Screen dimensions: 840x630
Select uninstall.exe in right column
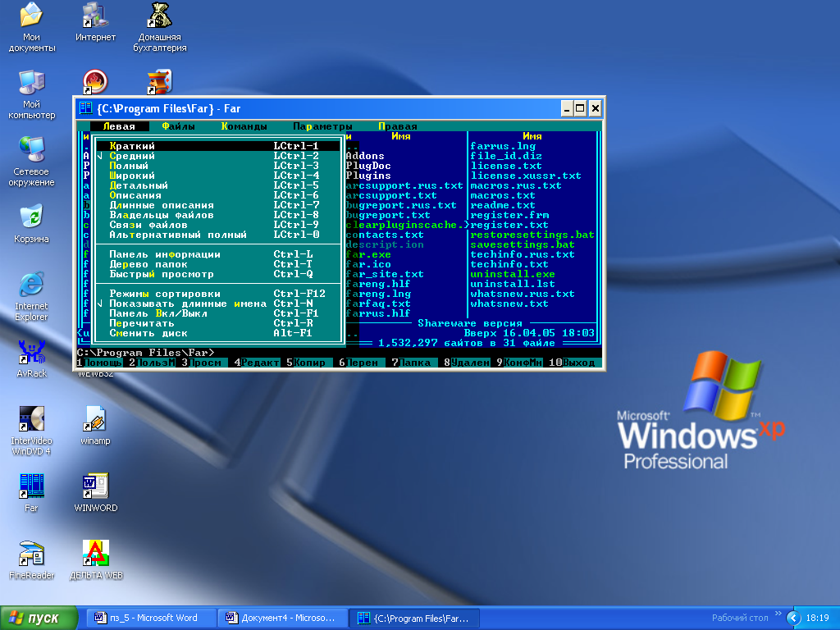point(513,274)
